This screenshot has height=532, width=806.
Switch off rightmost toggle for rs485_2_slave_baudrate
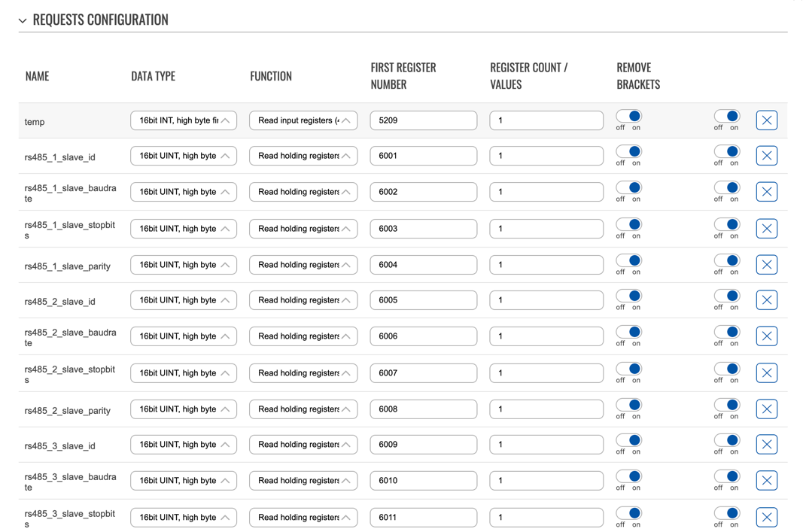(726, 332)
